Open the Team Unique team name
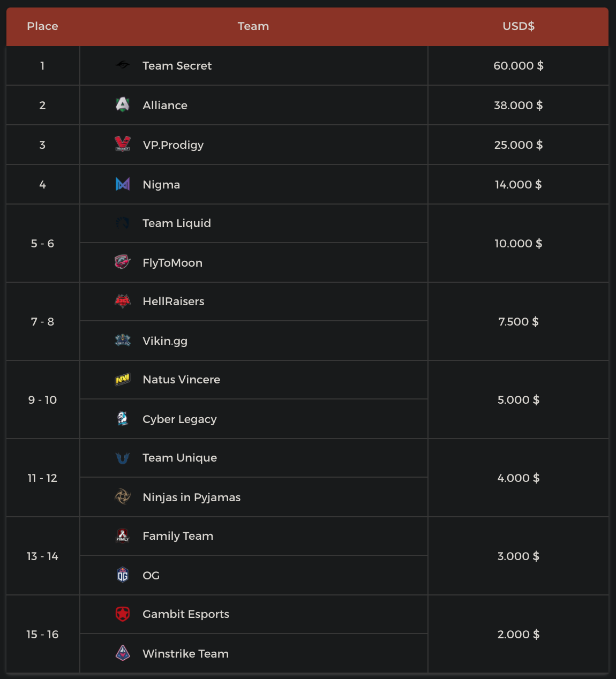Viewport: 616px width, 679px height. pyautogui.click(x=179, y=458)
